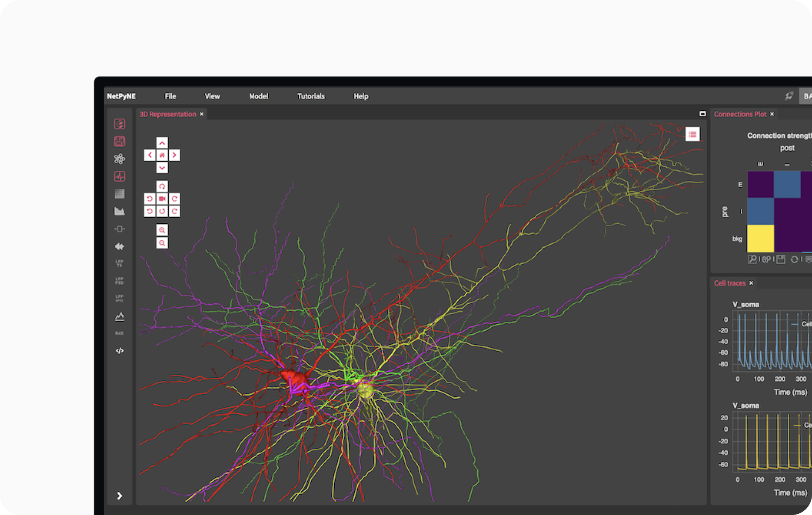The image size is (812, 515).
Task: Open the LFP TS plot
Action: pos(120,263)
